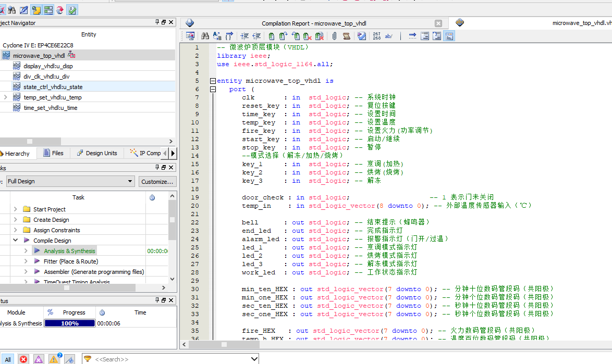Toggle the green bars panel icon

(x=48, y=10)
